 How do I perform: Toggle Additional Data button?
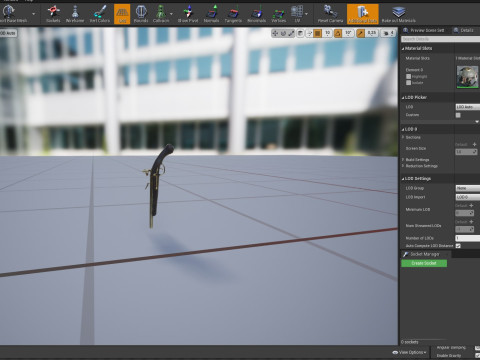click(x=363, y=14)
